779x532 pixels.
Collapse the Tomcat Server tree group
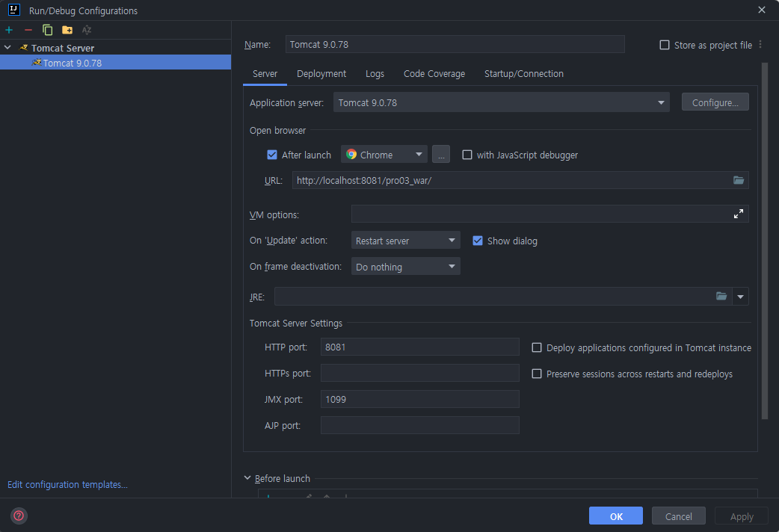(x=7, y=48)
